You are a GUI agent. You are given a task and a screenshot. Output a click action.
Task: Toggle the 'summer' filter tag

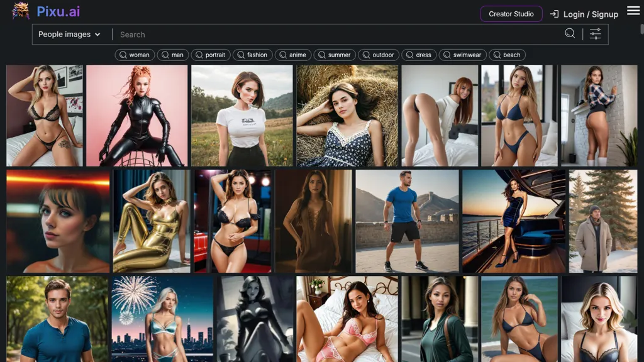click(x=335, y=55)
